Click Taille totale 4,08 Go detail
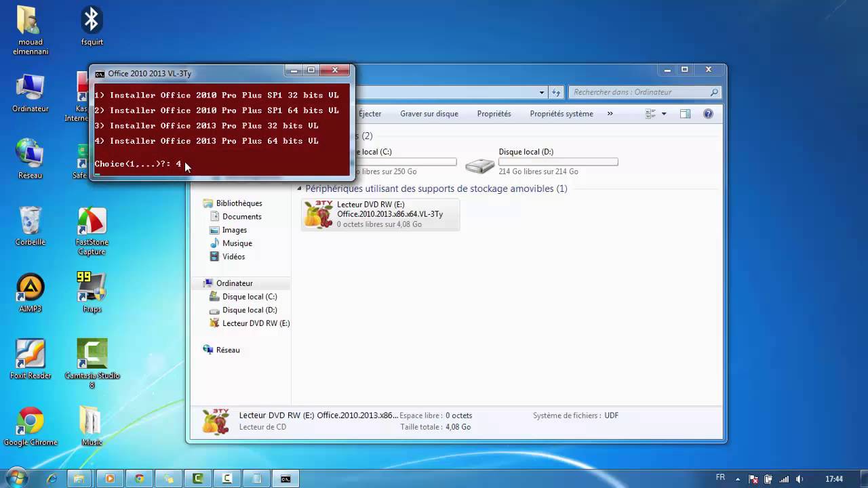The width and height of the screenshot is (868, 488). pyautogui.click(x=435, y=427)
